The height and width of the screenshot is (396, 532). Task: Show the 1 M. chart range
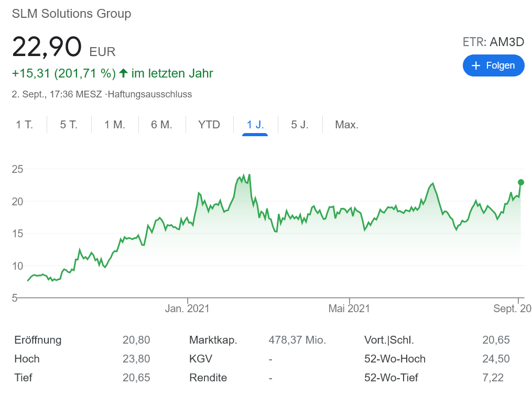click(x=115, y=125)
